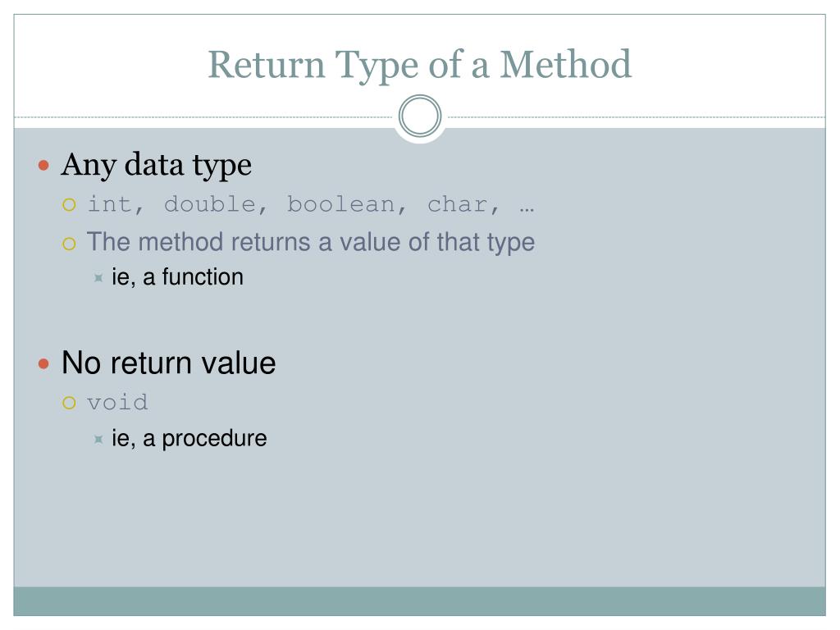Click the void keyword text
This screenshot has width=840, height=630.
click(117, 402)
